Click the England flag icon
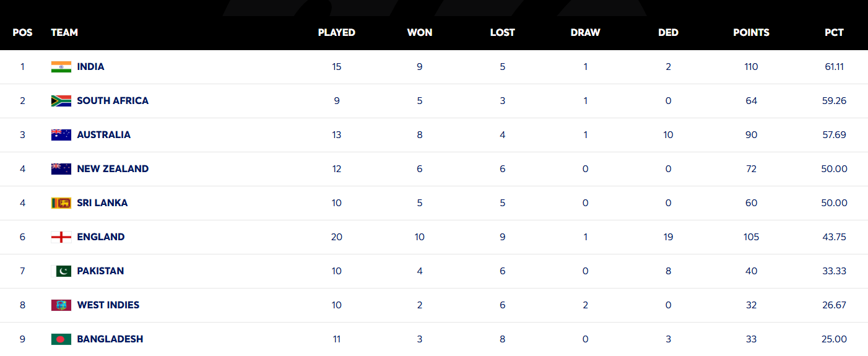This screenshot has height=356, width=868. 61,237
